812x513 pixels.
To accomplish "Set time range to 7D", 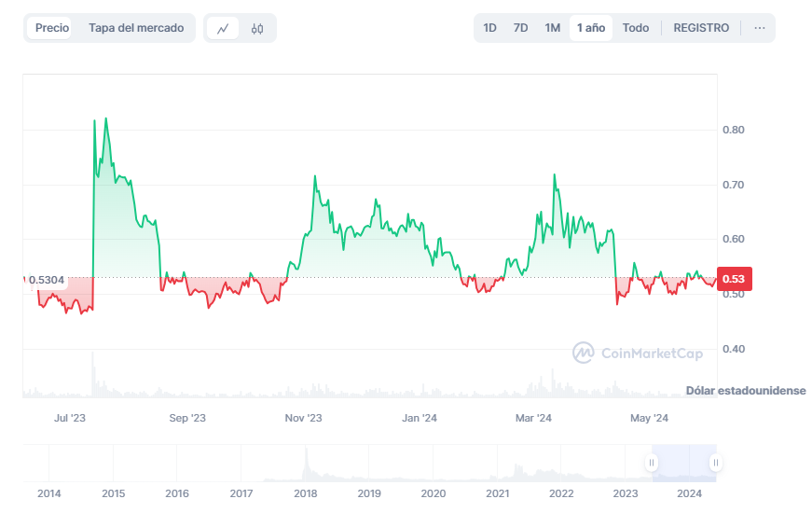I will (520, 28).
